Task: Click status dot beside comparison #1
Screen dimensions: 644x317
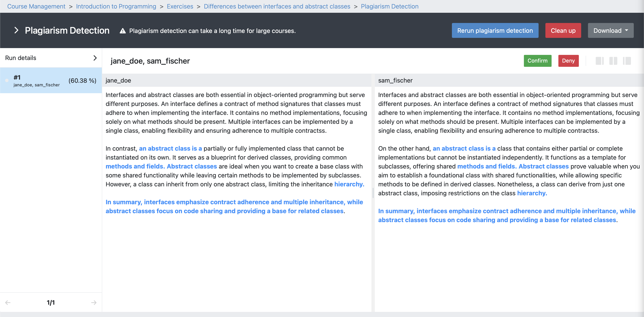Action: 7,80
